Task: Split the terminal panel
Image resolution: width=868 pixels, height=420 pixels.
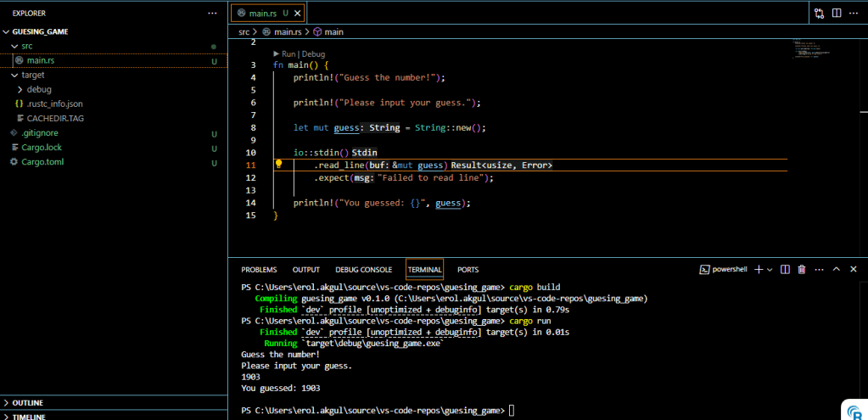Action: point(785,269)
